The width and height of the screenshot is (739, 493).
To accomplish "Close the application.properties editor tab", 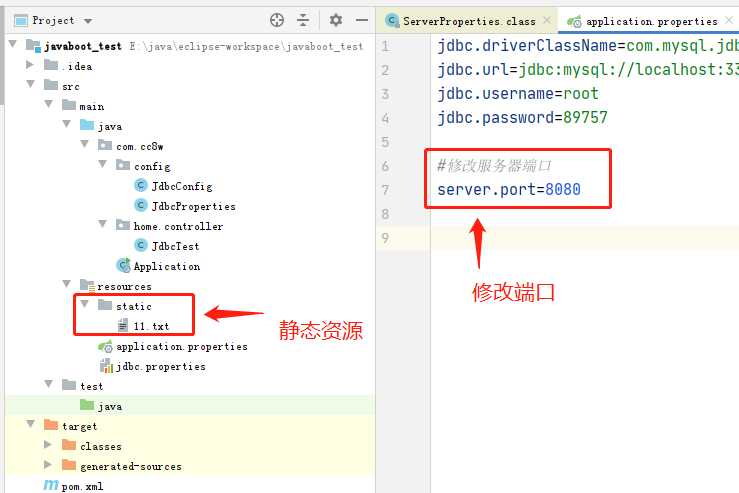I will (x=729, y=20).
